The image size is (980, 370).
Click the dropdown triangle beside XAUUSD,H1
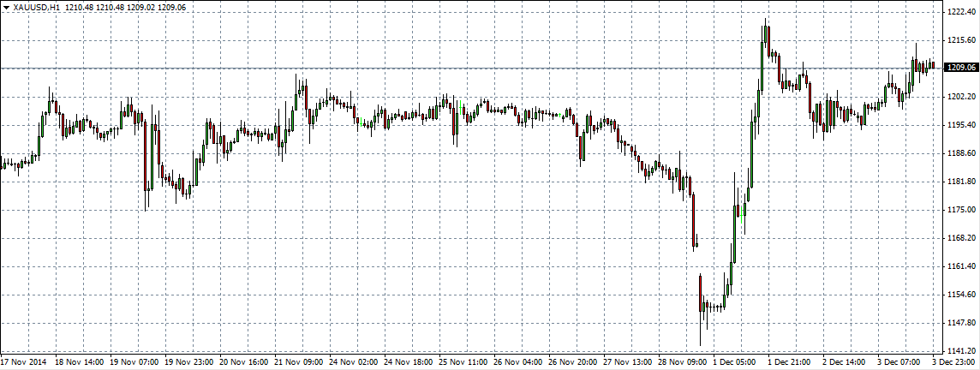[6, 7]
